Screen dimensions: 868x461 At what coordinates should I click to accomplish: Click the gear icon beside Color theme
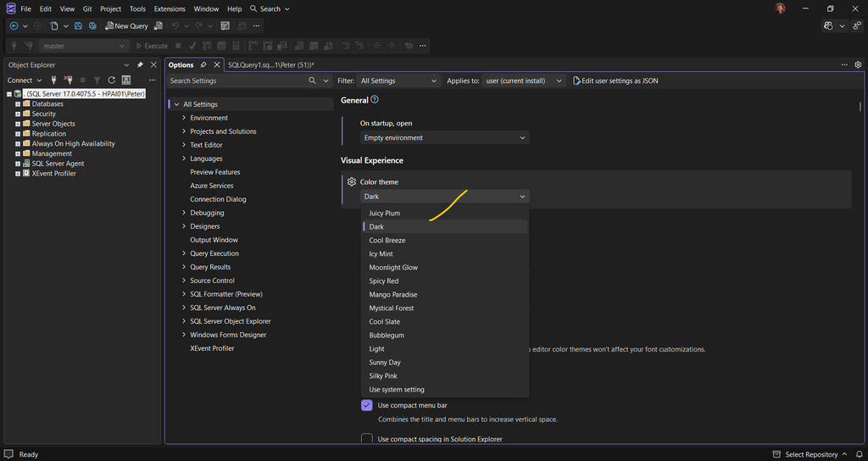(352, 181)
